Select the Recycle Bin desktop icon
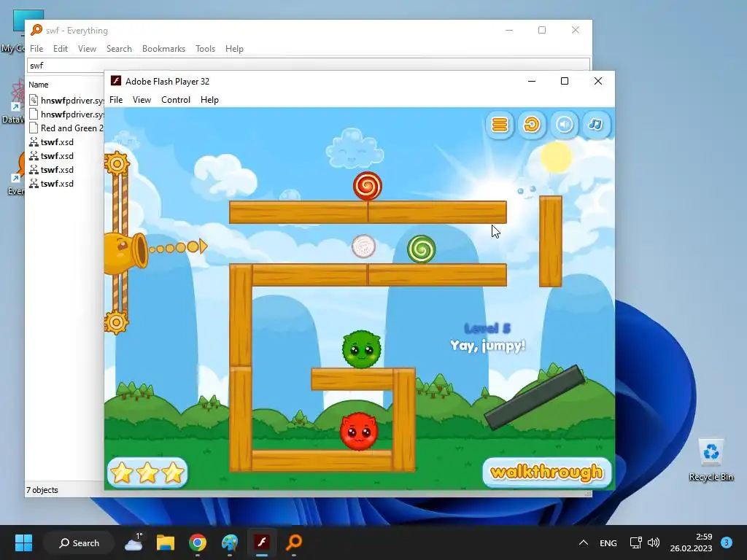The width and height of the screenshot is (747, 560). coord(711,460)
